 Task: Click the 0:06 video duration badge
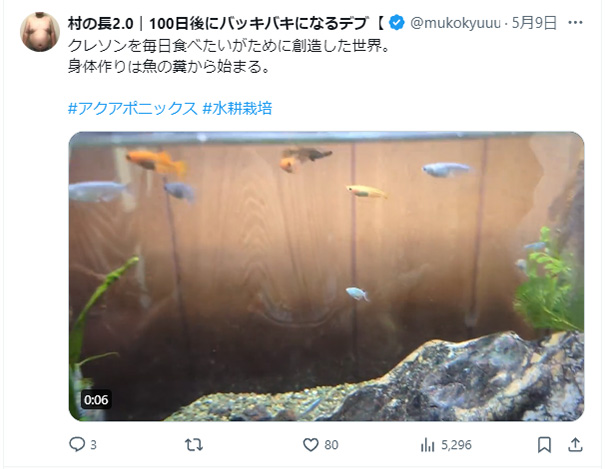tap(96, 400)
